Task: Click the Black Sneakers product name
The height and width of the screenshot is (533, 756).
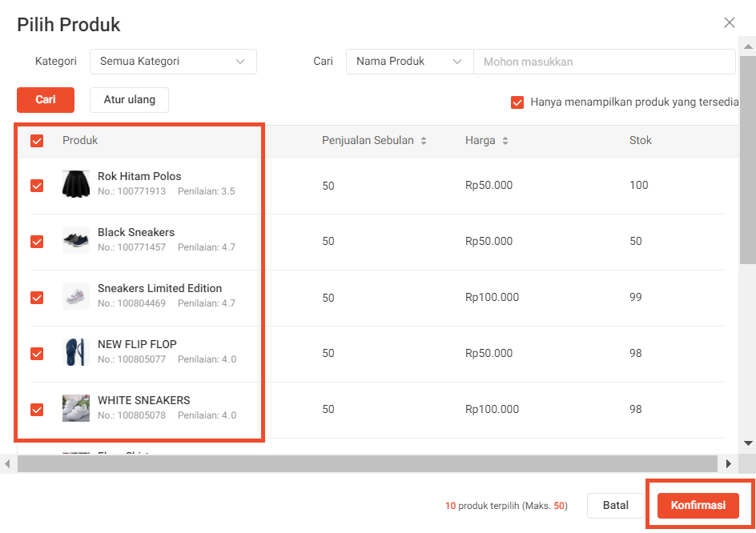Action: coord(136,232)
